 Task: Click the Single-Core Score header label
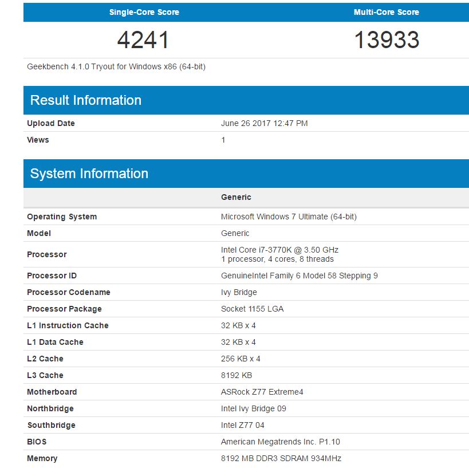coord(144,12)
